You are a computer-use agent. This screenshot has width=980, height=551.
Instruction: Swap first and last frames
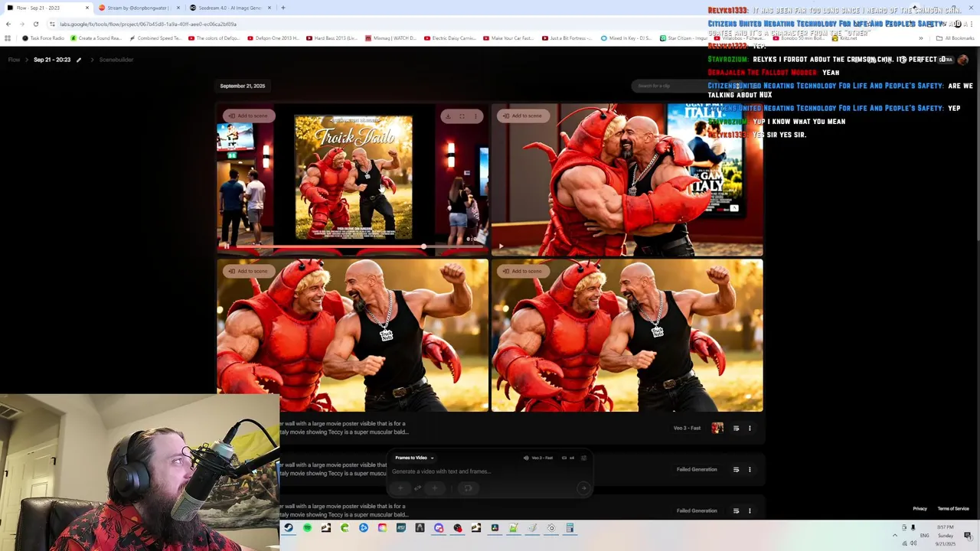point(418,488)
